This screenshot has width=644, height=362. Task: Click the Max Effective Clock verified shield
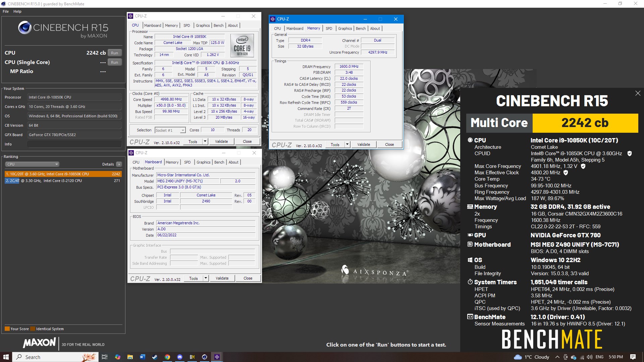566,173
